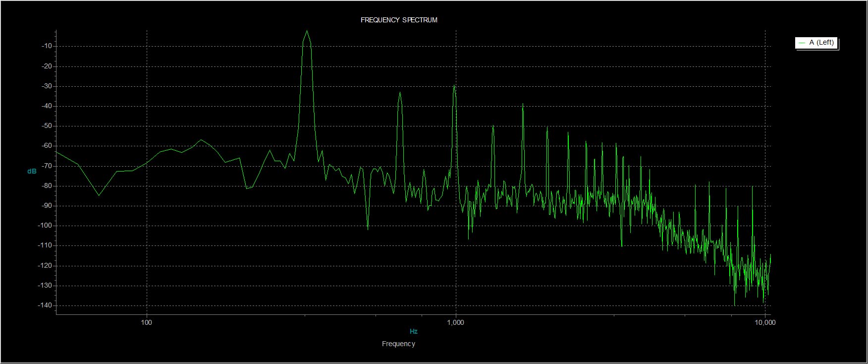The image size is (868, 364).
Task: Click the green line swatch in legend
Action: [802, 43]
